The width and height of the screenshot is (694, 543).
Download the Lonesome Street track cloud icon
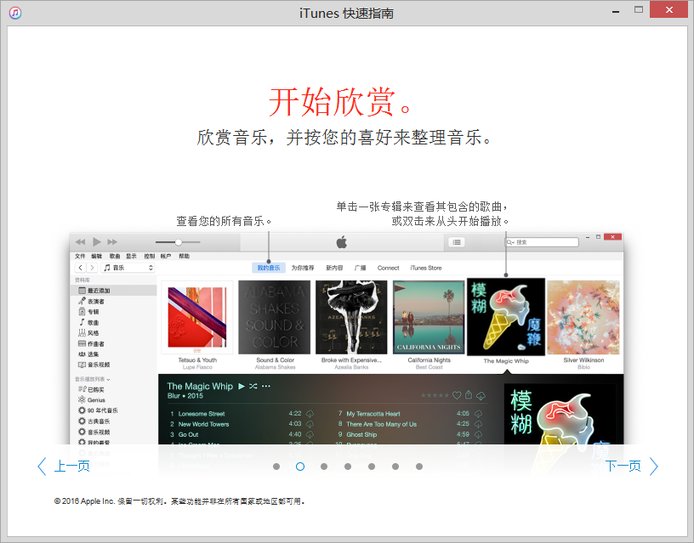pyautogui.click(x=310, y=413)
